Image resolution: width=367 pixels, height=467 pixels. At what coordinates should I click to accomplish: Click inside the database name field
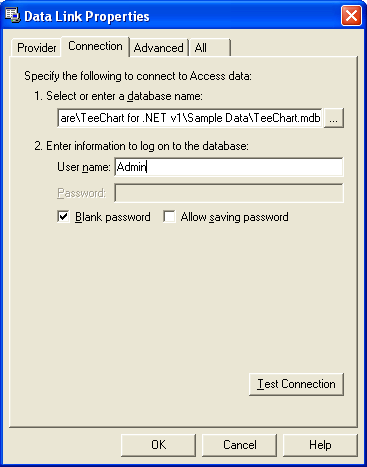pos(190,118)
